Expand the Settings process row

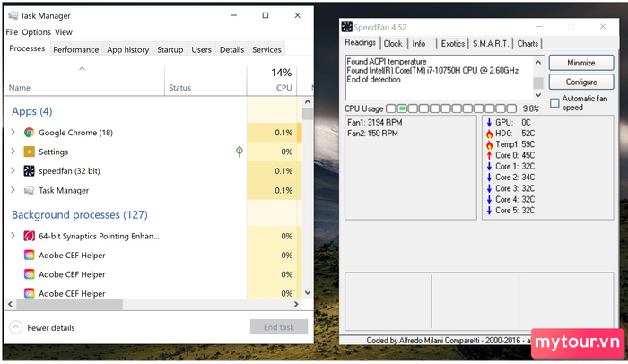pos(13,152)
